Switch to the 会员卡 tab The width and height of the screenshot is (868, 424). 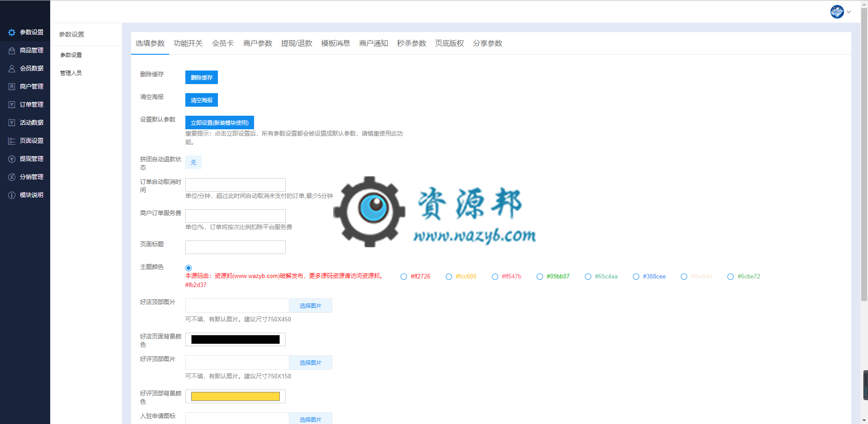(223, 43)
